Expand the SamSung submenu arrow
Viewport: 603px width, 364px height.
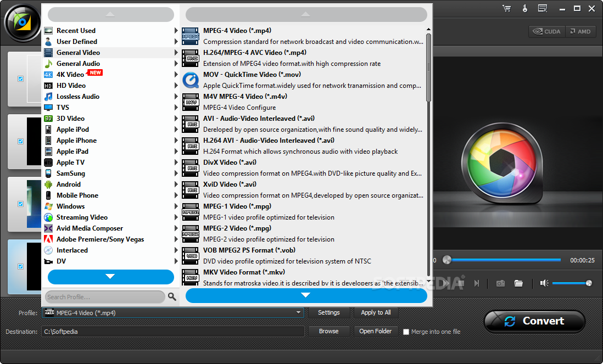pyautogui.click(x=176, y=173)
